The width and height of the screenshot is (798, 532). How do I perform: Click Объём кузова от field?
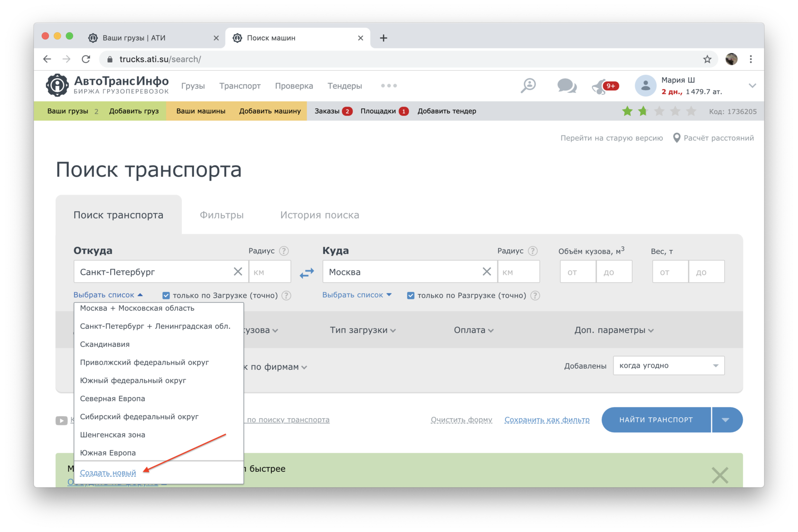(x=578, y=272)
